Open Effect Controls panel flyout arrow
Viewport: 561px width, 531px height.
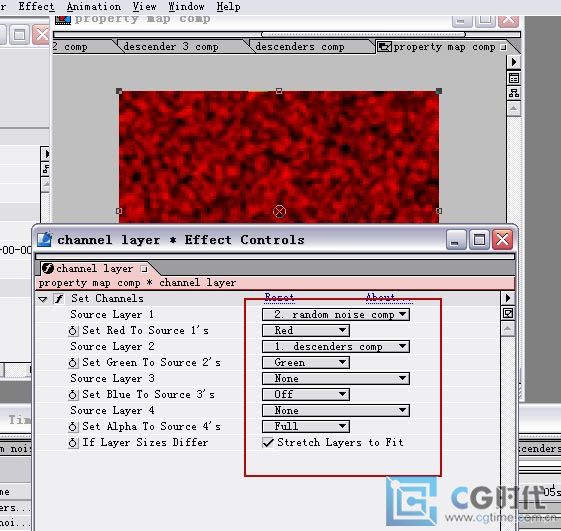click(508, 298)
